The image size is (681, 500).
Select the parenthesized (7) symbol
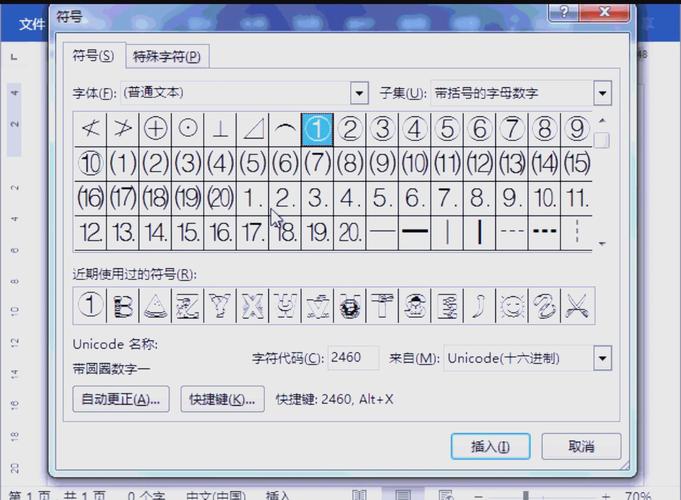point(317,164)
